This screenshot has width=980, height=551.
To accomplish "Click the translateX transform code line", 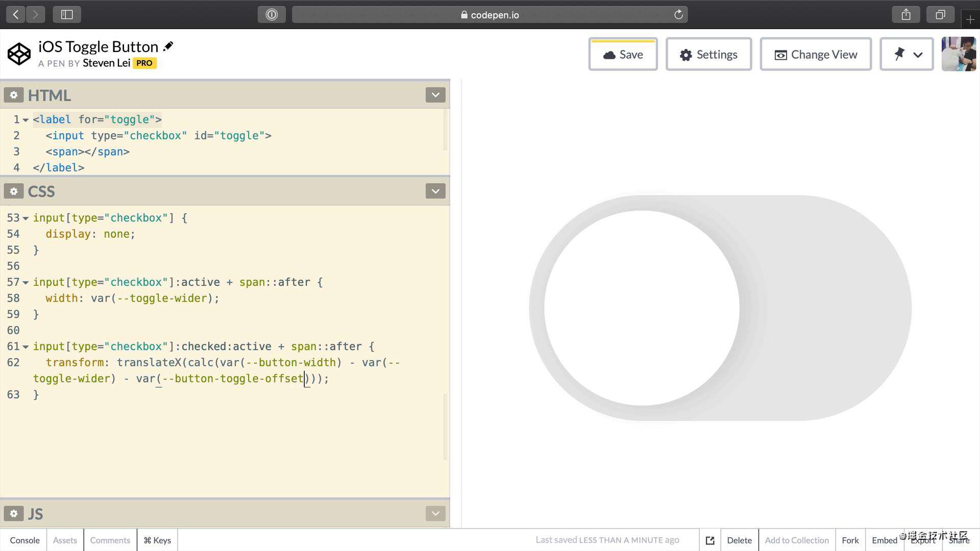I will coord(217,370).
